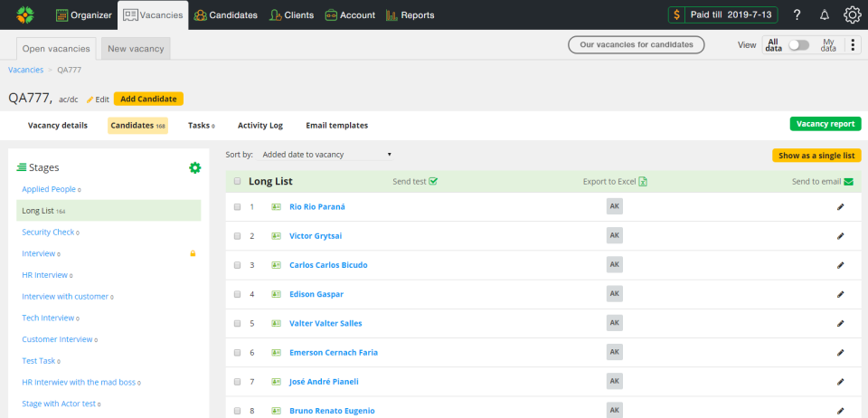Open the Clients menu
Viewport: 868px width, 418px height.
click(291, 15)
